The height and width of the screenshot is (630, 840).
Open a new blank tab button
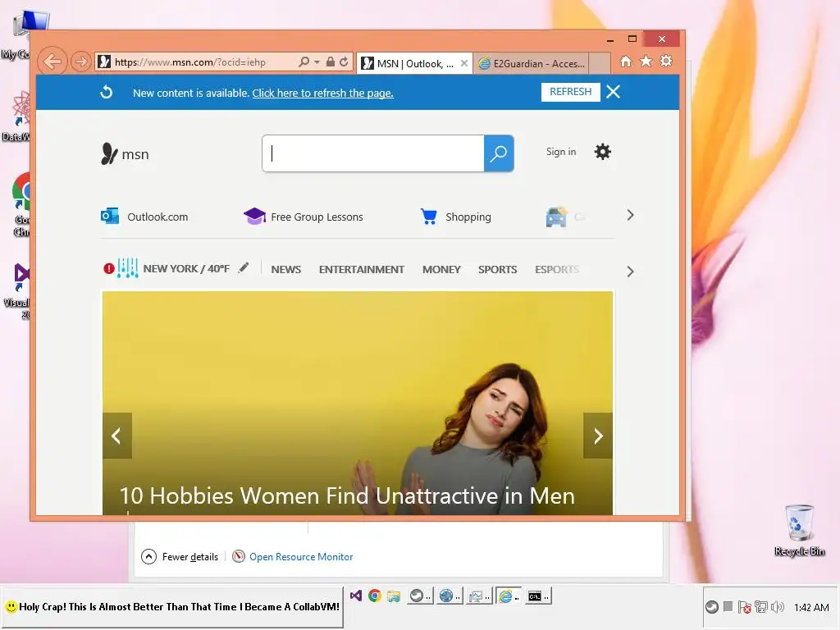[600, 64]
